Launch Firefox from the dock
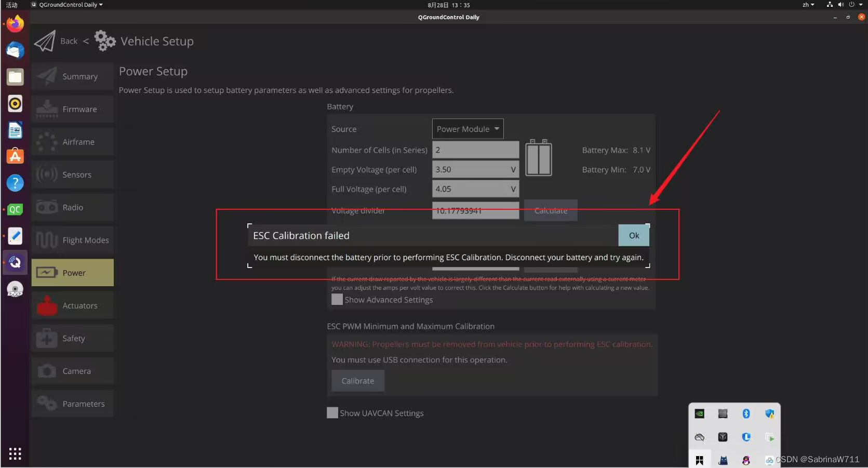Viewport: 868px width, 468px height. point(15,24)
